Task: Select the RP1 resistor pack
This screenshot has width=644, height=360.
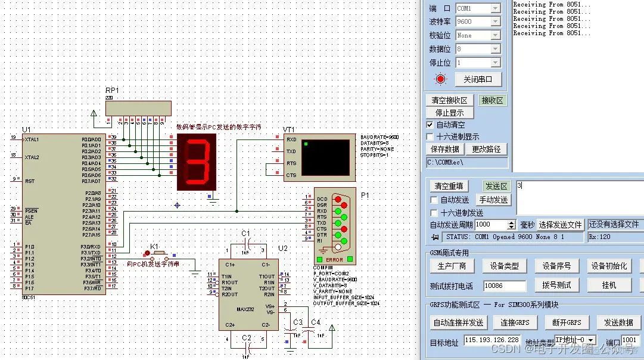Action: click(x=138, y=108)
